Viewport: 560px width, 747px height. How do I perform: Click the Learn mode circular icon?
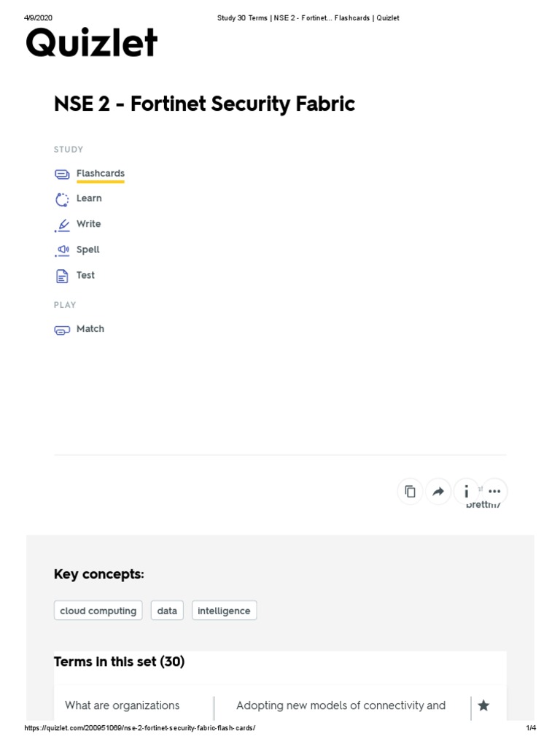62,199
